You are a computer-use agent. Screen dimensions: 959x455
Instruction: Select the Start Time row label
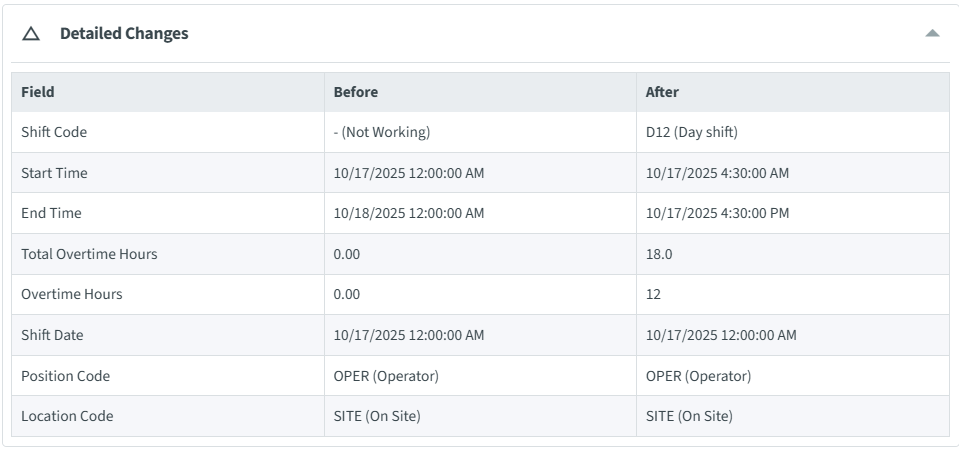coord(54,173)
